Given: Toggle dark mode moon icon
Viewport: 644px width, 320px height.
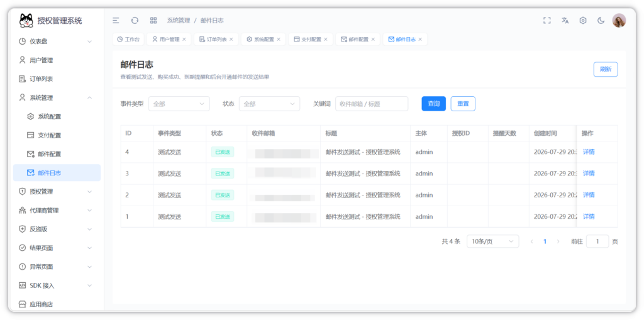Looking at the screenshot, I should (x=601, y=21).
